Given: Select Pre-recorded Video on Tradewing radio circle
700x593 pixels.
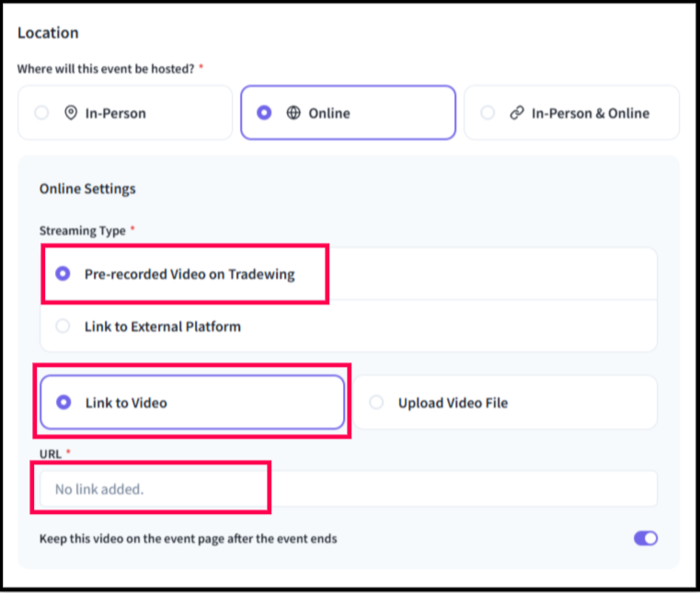Looking at the screenshot, I should (x=63, y=274).
